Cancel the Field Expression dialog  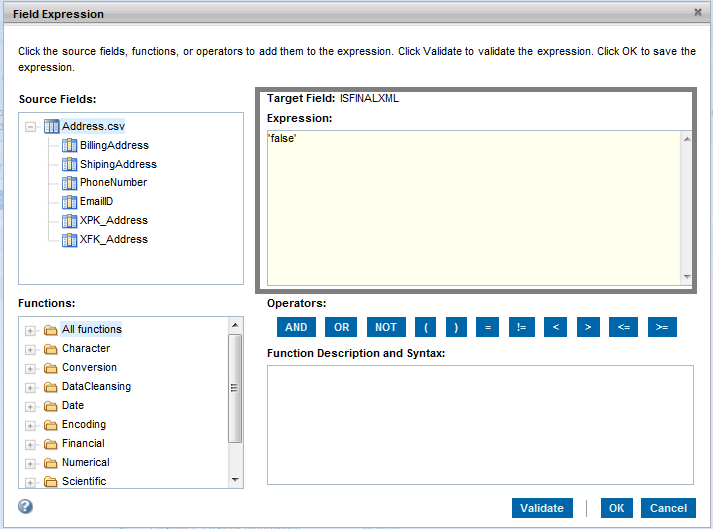coord(668,508)
